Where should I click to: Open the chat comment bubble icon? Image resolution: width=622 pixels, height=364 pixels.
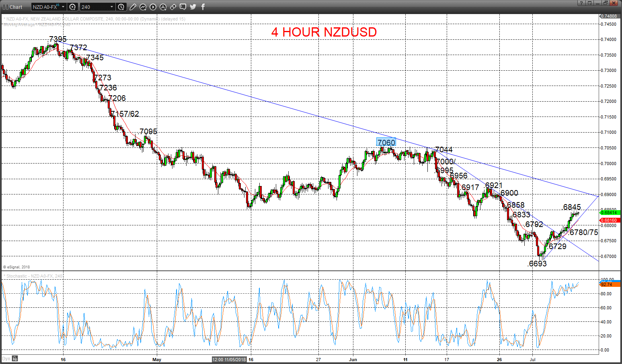click(x=183, y=7)
